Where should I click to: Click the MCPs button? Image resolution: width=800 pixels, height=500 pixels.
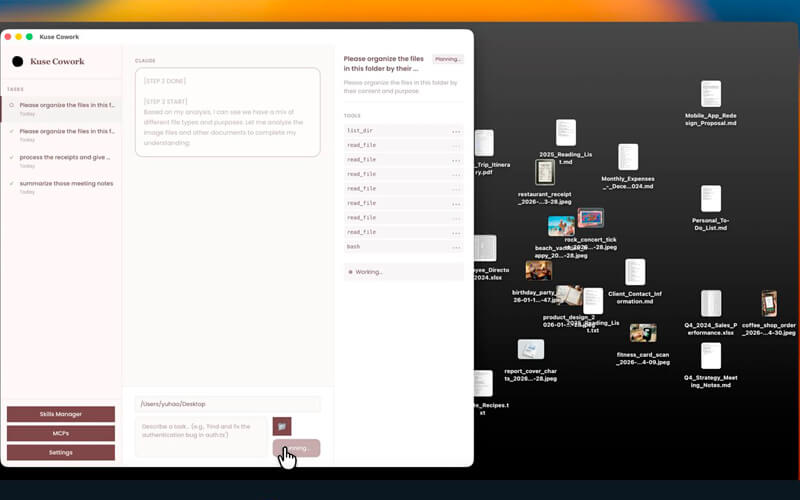pos(61,433)
